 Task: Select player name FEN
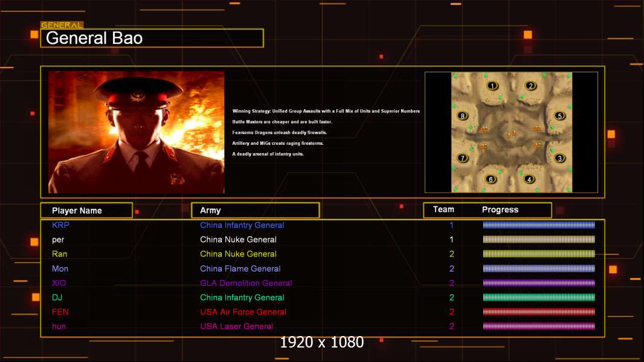click(x=60, y=312)
